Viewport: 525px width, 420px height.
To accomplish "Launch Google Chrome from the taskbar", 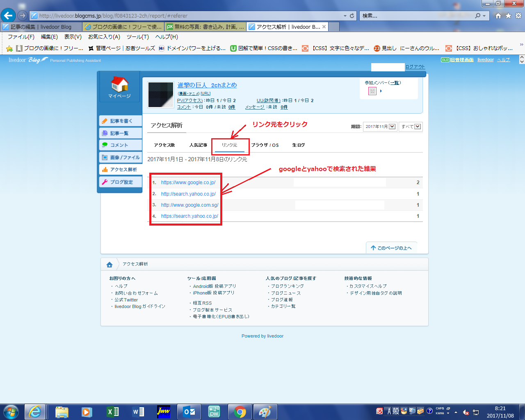I will (240, 412).
